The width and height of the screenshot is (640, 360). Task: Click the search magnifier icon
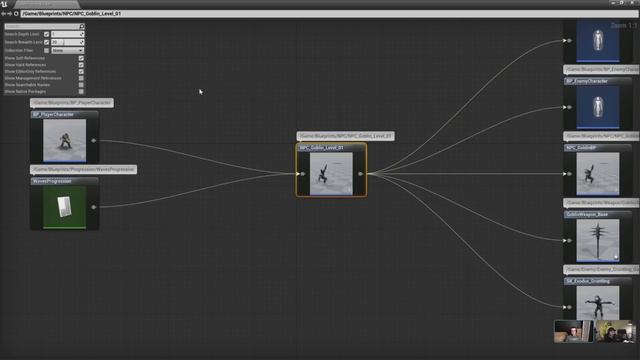tap(82, 26)
